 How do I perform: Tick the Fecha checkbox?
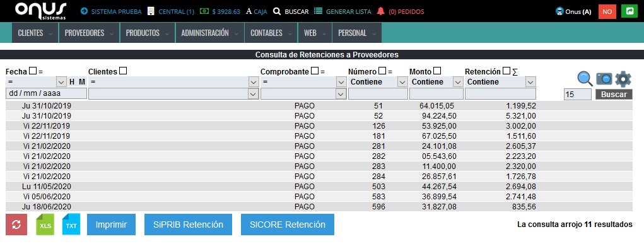click(33, 71)
